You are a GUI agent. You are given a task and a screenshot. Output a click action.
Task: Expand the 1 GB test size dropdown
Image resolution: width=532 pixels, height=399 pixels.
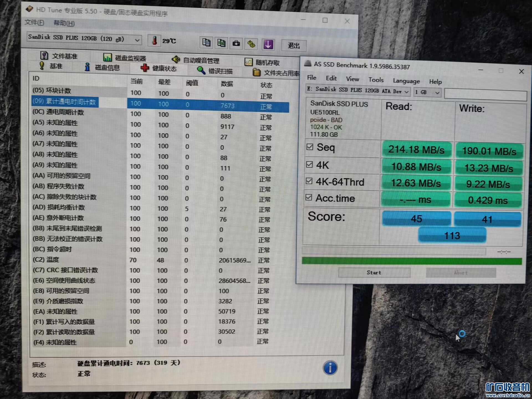coord(437,93)
